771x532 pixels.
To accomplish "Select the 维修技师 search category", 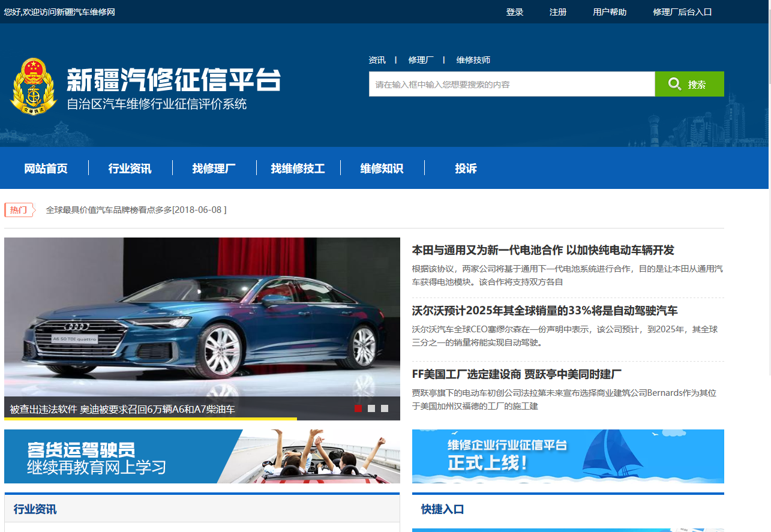I will point(473,60).
